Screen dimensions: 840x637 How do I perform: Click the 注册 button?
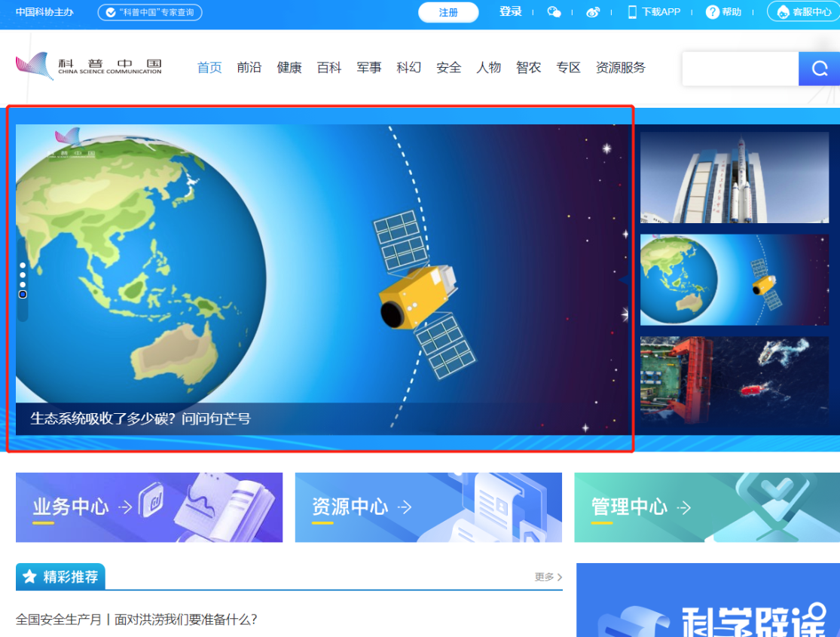tap(448, 12)
